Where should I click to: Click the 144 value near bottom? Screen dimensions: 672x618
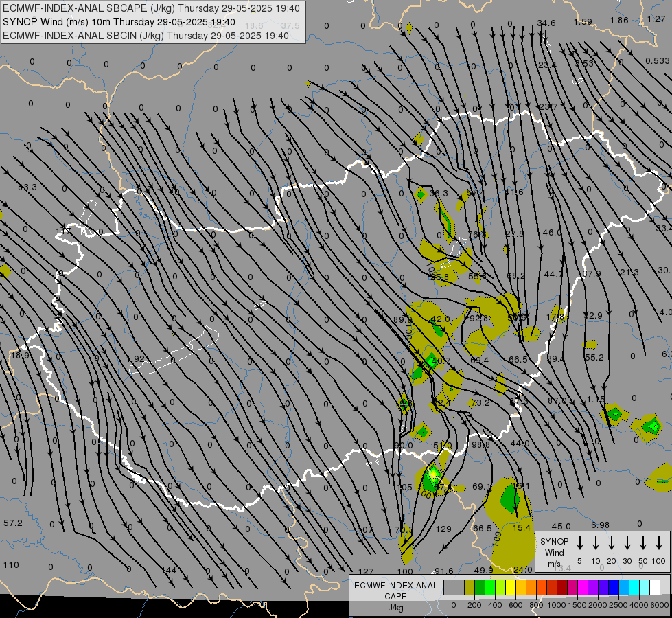[169, 570]
